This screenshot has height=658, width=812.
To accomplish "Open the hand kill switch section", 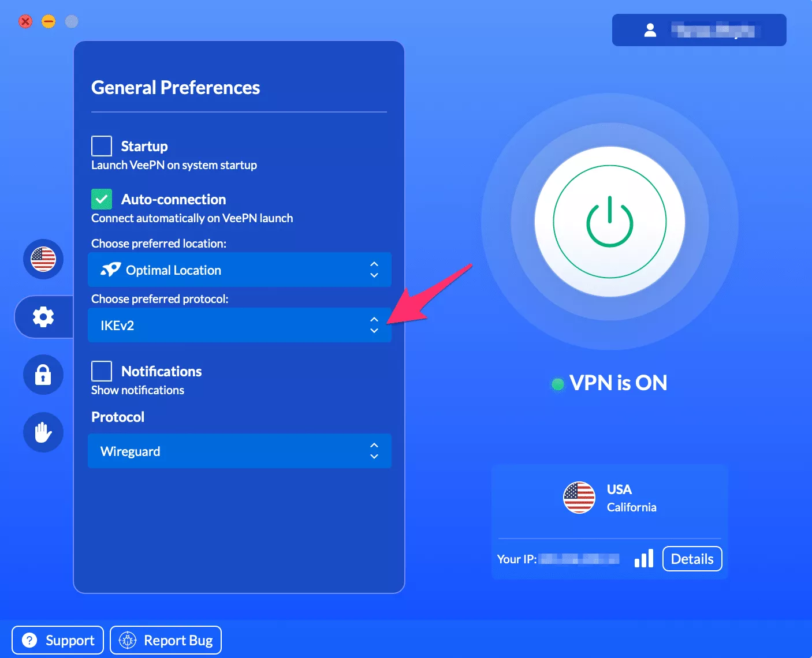I will coord(43,432).
